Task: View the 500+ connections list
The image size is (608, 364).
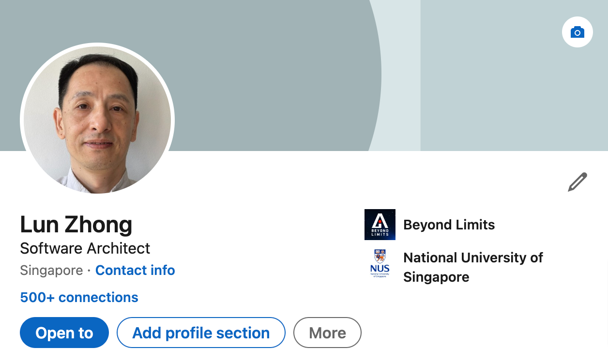Action: 79,297
